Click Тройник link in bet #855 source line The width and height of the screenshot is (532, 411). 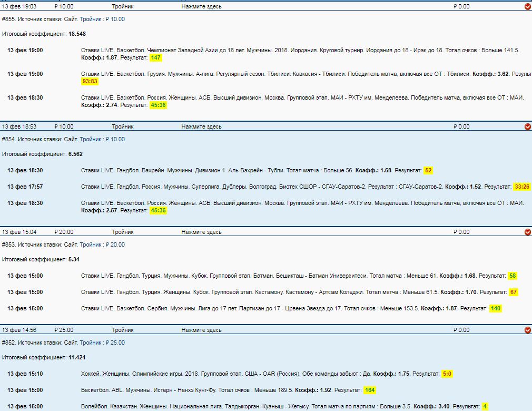(x=91, y=19)
